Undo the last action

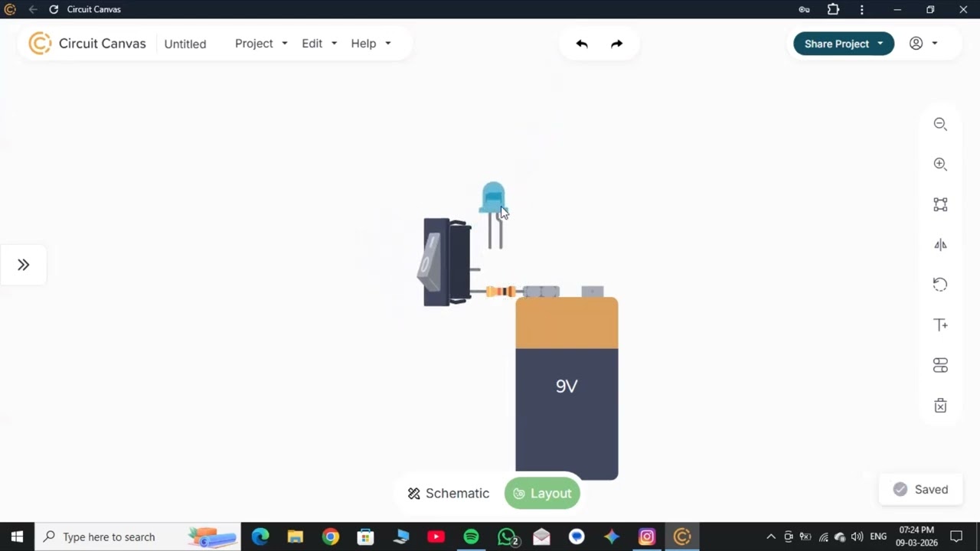click(582, 44)
